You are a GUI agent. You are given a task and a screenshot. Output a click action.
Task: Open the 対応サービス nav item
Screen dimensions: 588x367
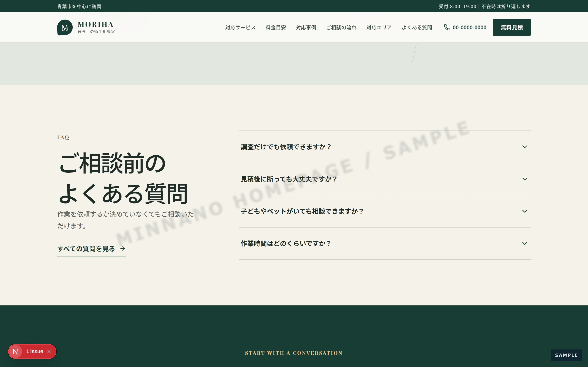point(240,28)
